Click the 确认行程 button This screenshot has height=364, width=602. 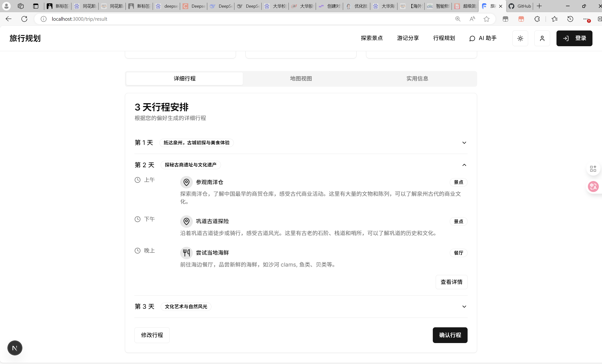click(450, 335)
